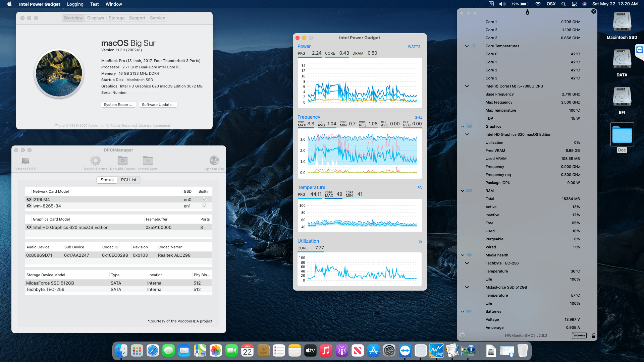
Task: Switch to Storage tab in About This Mac
Action: (x=116, y=18)
